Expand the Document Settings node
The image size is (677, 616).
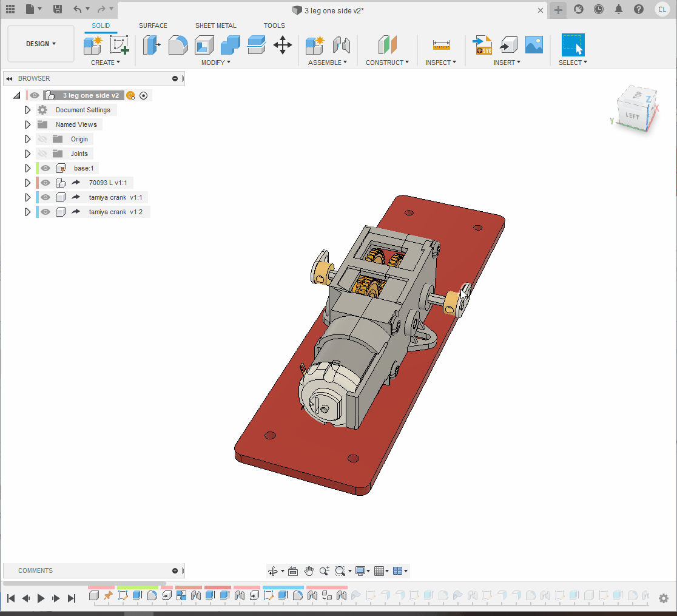click(27, 110)
